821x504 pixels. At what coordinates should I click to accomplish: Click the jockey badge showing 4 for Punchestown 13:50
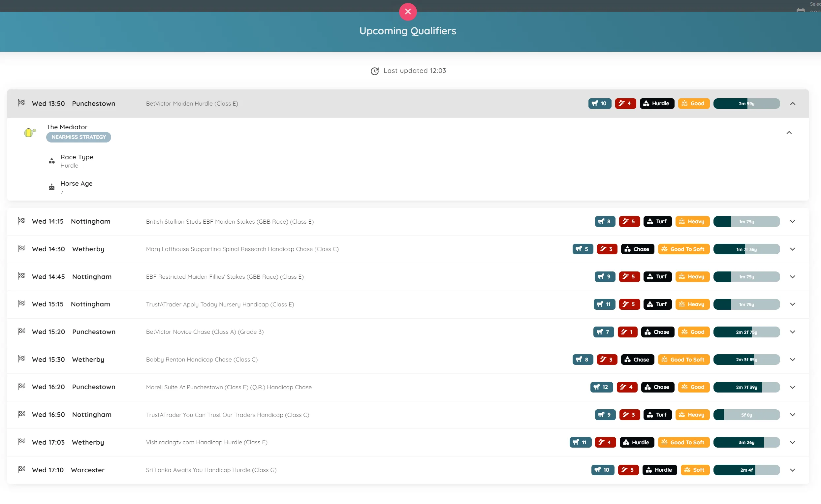[x=625, y=103]
